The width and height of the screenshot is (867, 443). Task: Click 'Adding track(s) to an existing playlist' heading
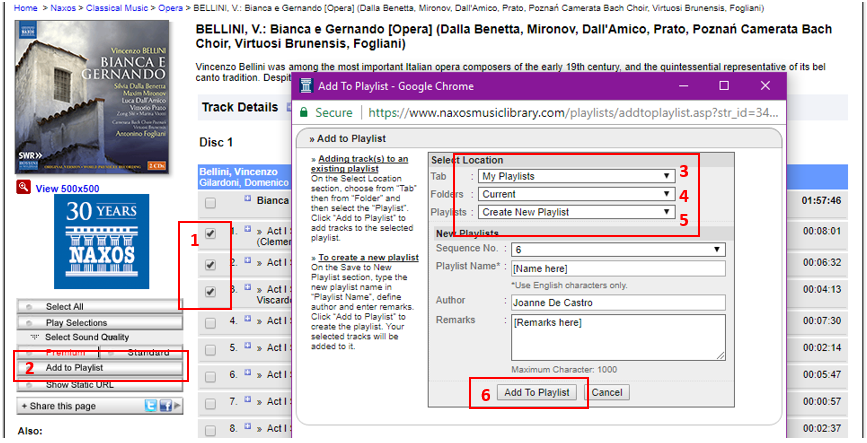coord(359,164)
